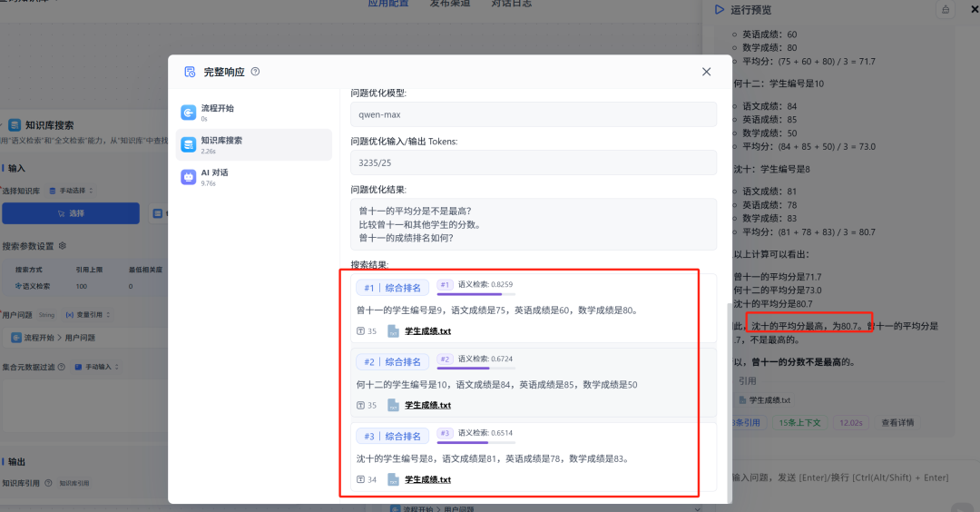The width and height of the screenshot is (980, 512).
Task: Click result text '沈十的学生编号是8…'
Action: 493,458
